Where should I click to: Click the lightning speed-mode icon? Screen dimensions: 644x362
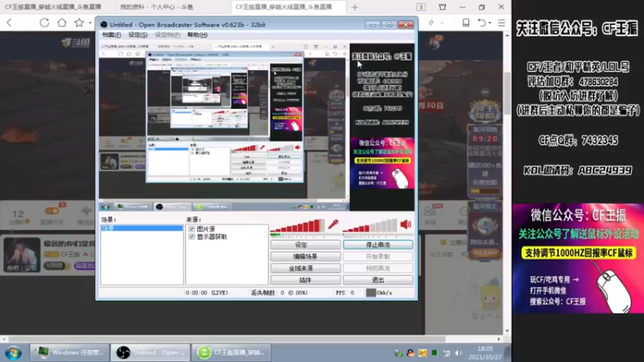(x=431, y=23)
